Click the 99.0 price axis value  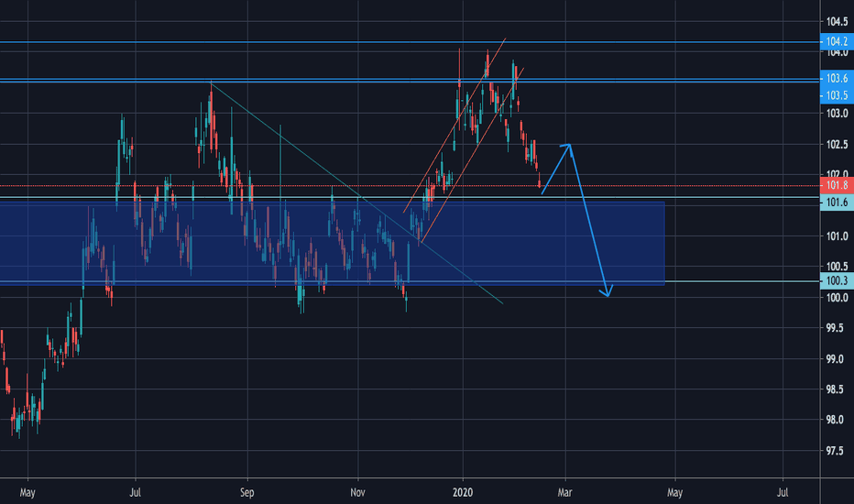[837, 359]
